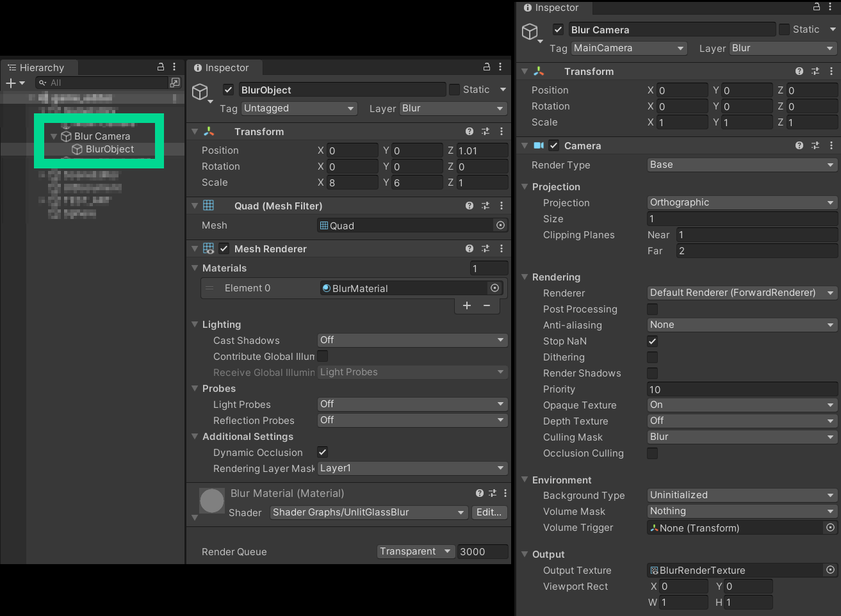Viewport: 841px width, 616px height.
Task: Open the Shader dropdown for Blur Material
Action: coord(369,512)
